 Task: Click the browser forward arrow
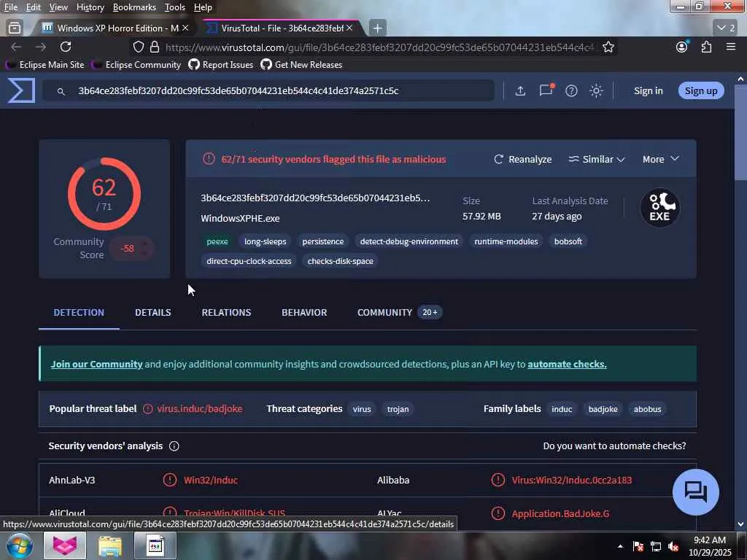pyautogui.click(x=41, y=47)
